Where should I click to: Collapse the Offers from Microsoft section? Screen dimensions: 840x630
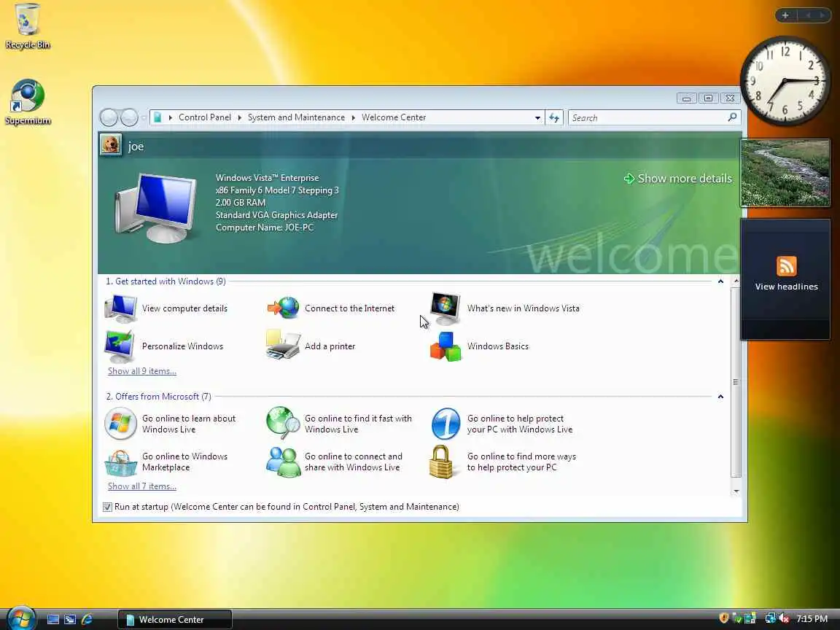[720, 397]
